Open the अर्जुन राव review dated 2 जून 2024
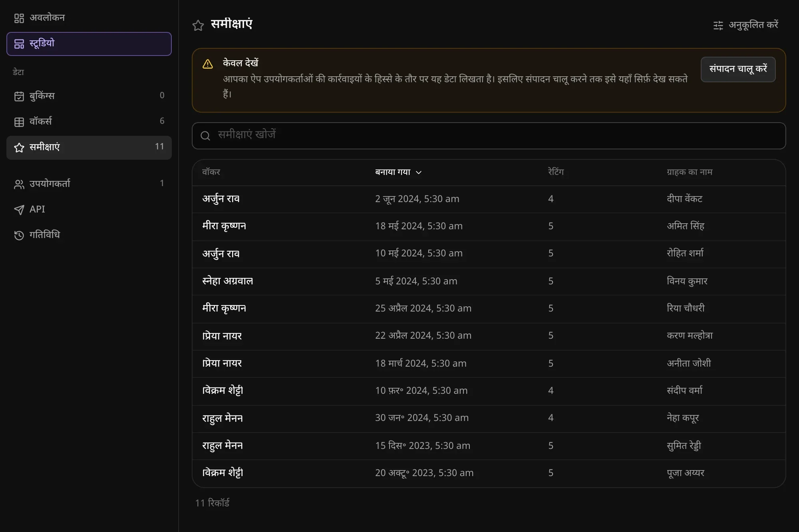Screen dimensions: 799x532 (x=489, y=199)
